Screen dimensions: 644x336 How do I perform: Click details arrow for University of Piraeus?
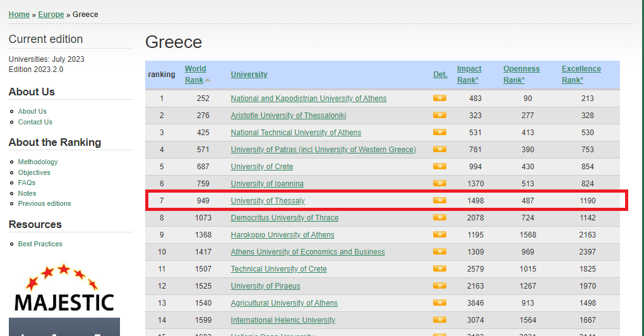(x=439, y=285)
